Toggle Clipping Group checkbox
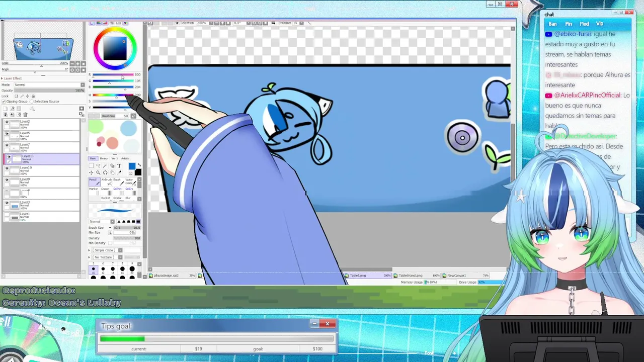 [x=4, y=102]
